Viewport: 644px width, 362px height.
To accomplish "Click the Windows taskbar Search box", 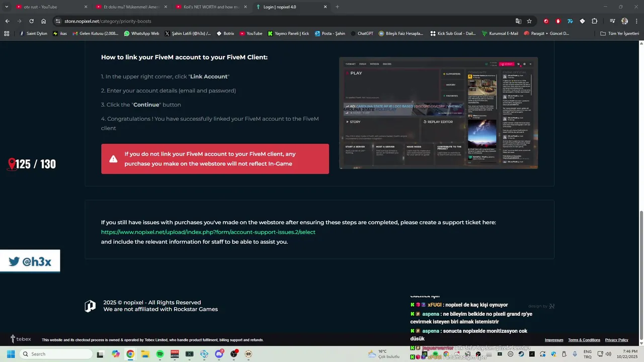I will coord(55,354).
